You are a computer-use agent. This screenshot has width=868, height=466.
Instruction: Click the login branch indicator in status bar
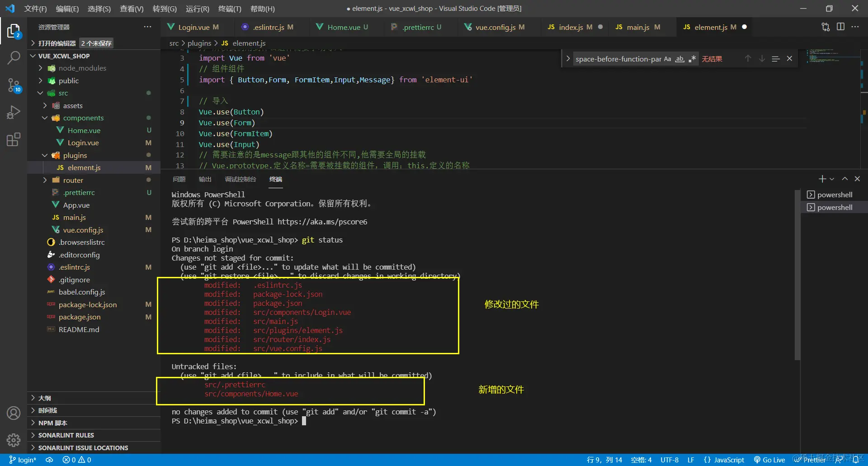pyautogui.click(x=23, y=460)
